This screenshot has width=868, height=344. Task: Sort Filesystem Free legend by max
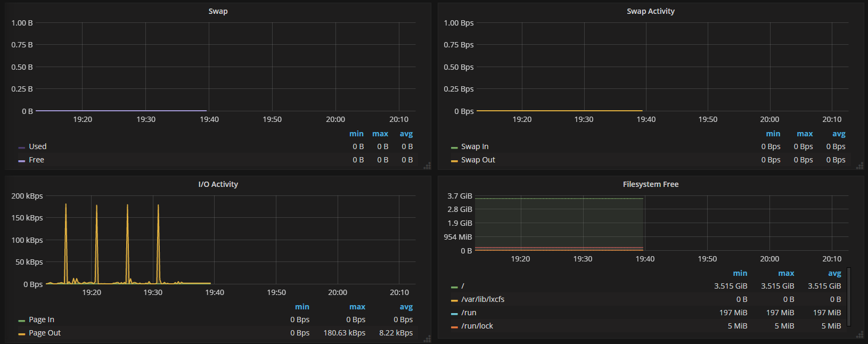pyautogui.click(x=786, y=273)
